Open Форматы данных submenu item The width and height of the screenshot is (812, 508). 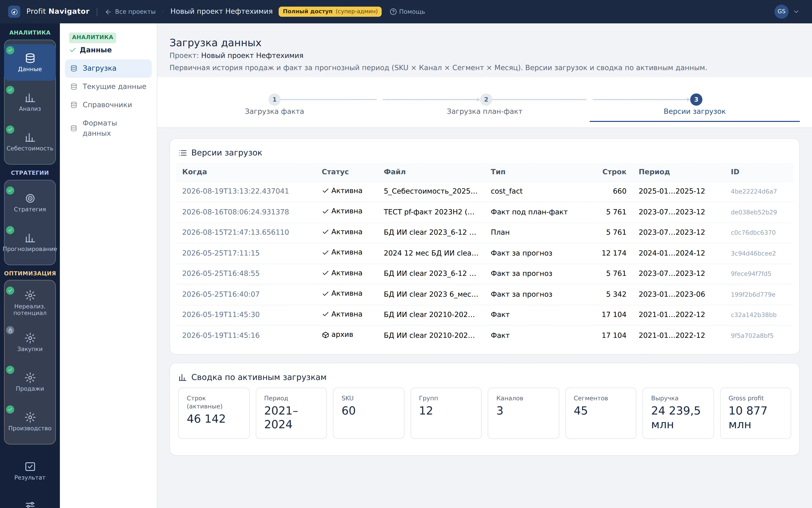(108, 128)
